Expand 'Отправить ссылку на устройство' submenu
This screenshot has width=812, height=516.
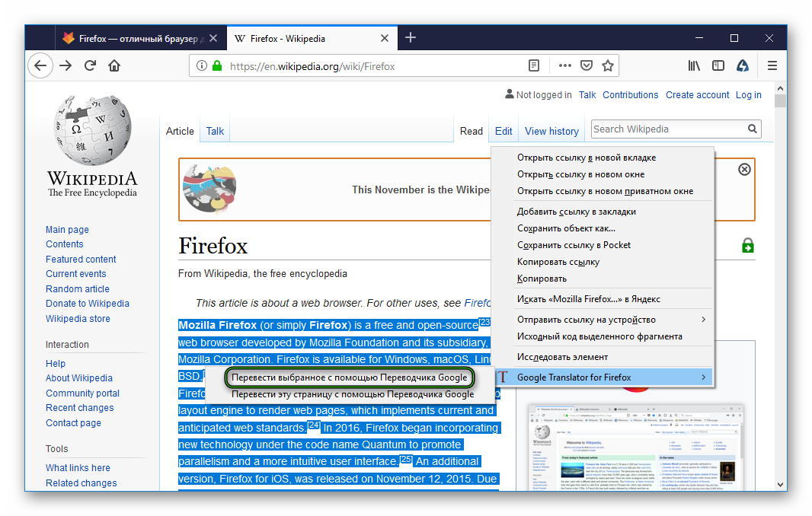tap(603, 320)
